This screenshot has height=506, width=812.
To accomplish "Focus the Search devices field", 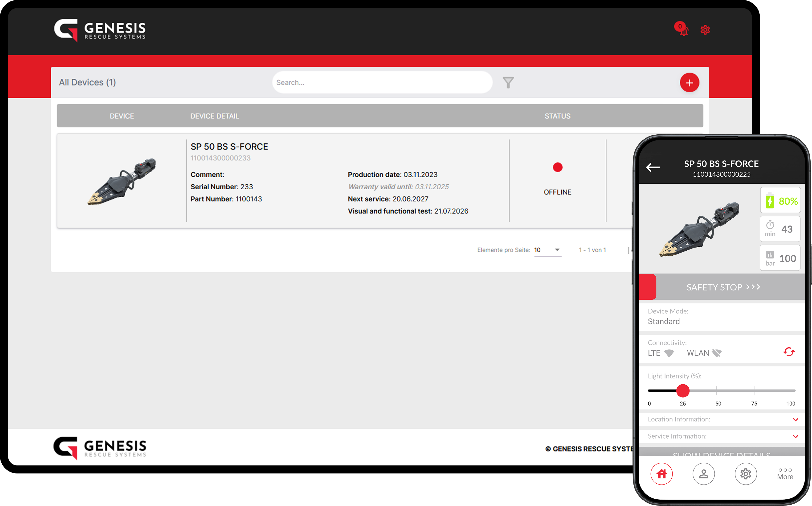I will (x=382, y=82).
